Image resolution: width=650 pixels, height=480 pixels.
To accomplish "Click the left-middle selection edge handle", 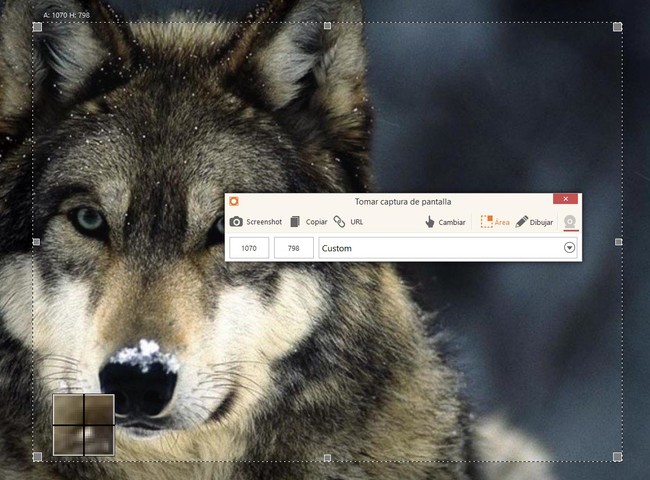I will pyautogui.click(x=36, y=242).
